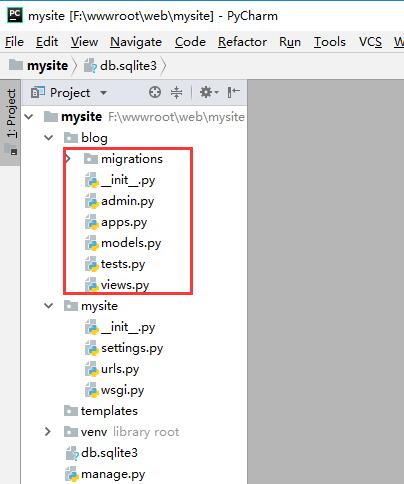
Task: Collapse the inner mysite package folder
Action: point(49,306)
